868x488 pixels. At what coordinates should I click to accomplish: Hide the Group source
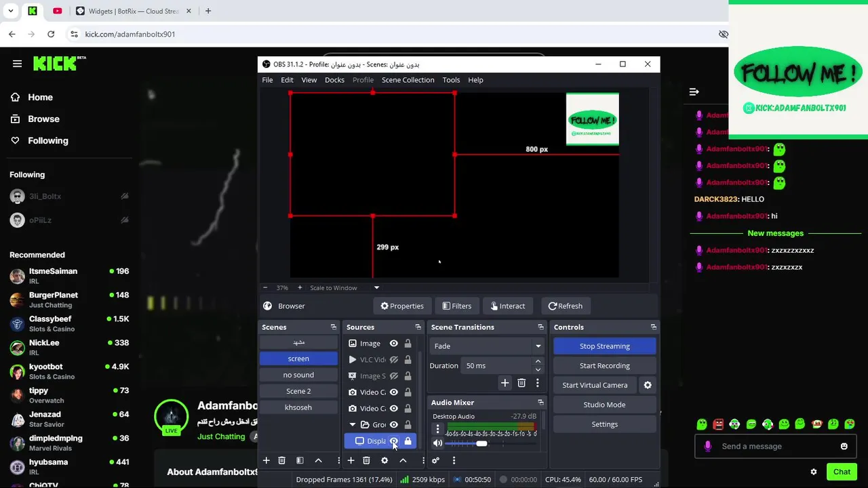click(x=393, y=425)
